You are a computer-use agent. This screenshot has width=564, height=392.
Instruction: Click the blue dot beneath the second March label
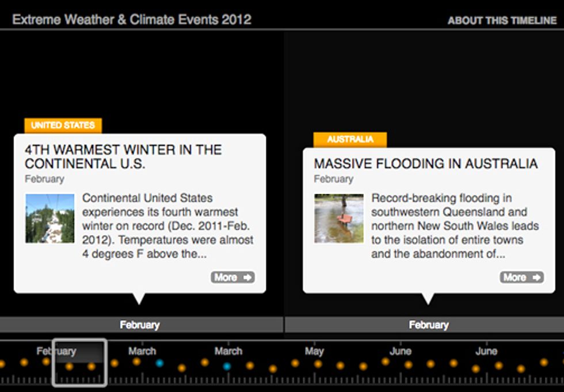pyautogui.click(x=227, y=367)
